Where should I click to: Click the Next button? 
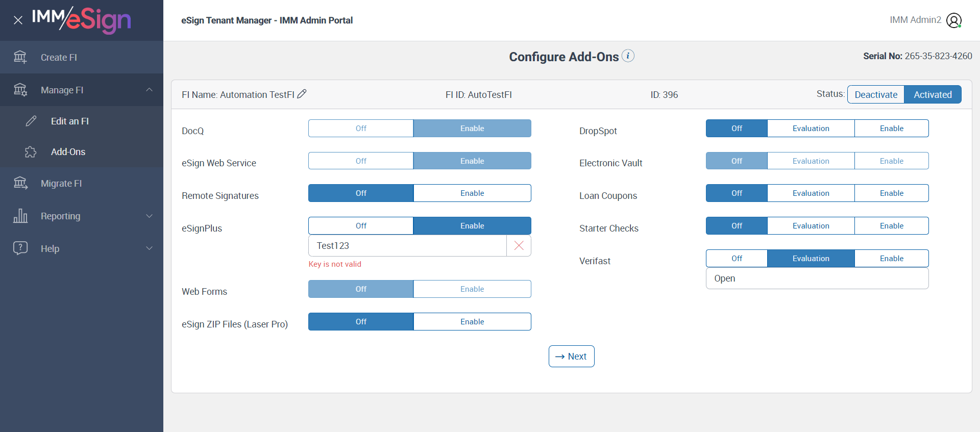(x=571, y=357)
